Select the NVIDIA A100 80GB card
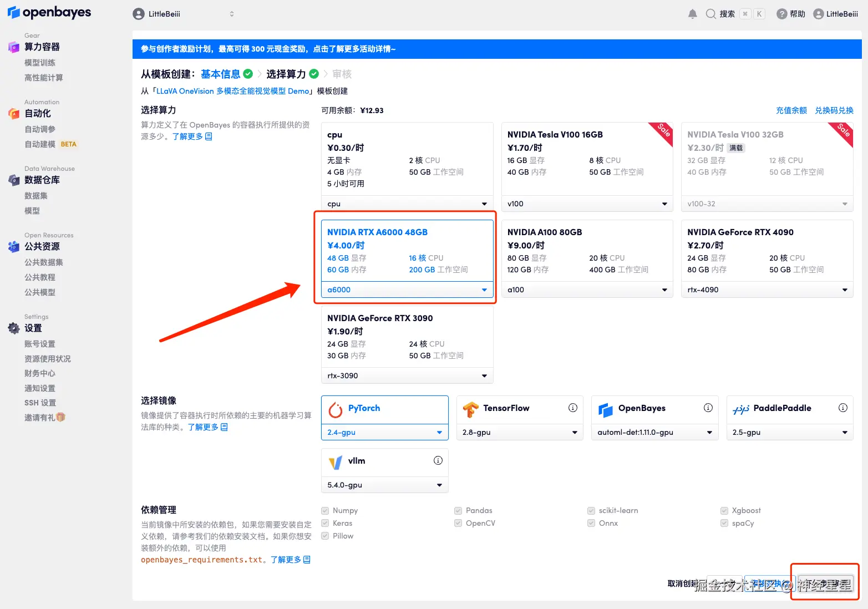868x609 pixels. pyautogui.click(x=587, y=250)
